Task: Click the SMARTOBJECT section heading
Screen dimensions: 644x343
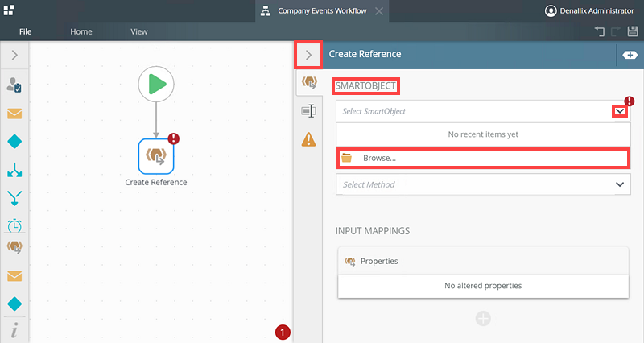Action: tap(365, 86)
